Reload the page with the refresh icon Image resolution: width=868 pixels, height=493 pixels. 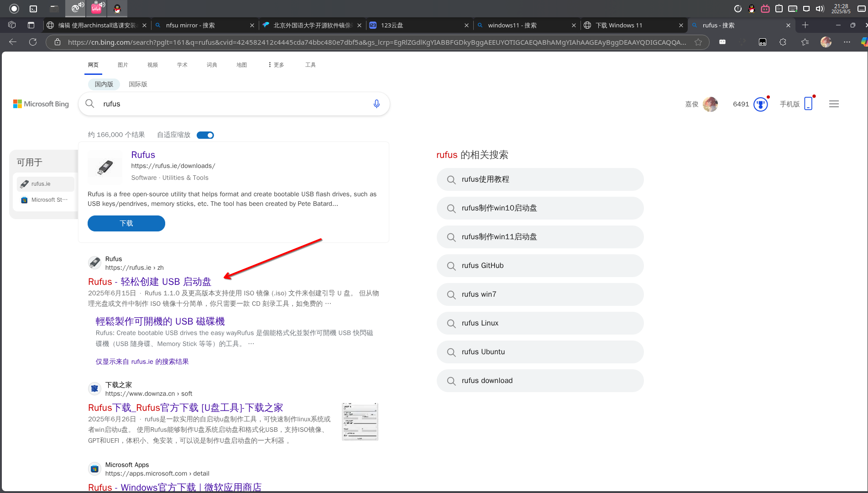(33, 42)
